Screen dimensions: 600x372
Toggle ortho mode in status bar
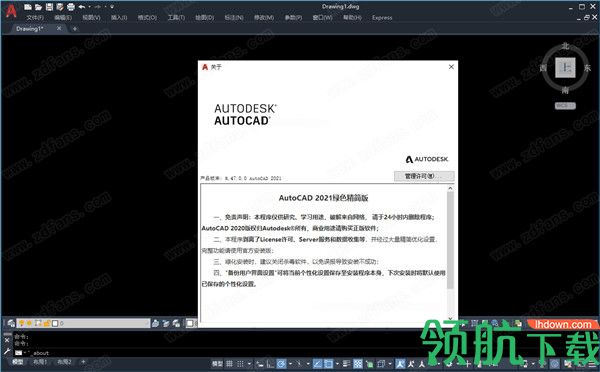point(270,364)
